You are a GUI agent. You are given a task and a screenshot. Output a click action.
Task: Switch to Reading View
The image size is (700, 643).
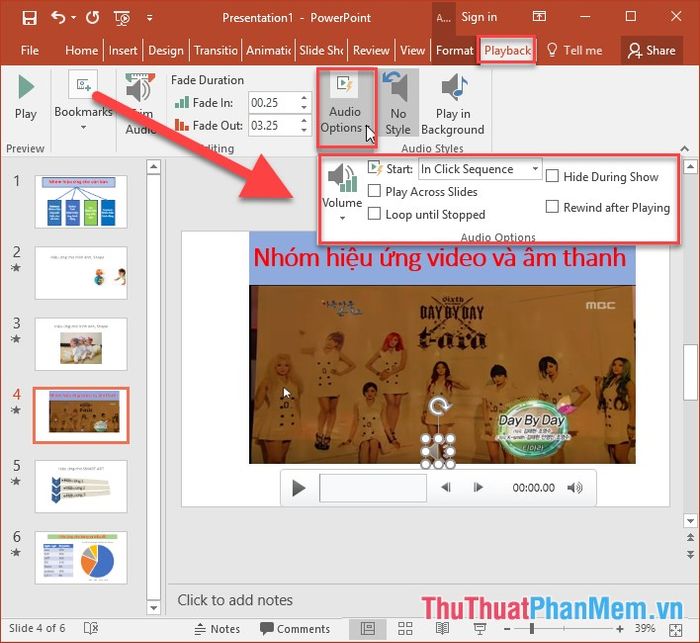(442, 629)
